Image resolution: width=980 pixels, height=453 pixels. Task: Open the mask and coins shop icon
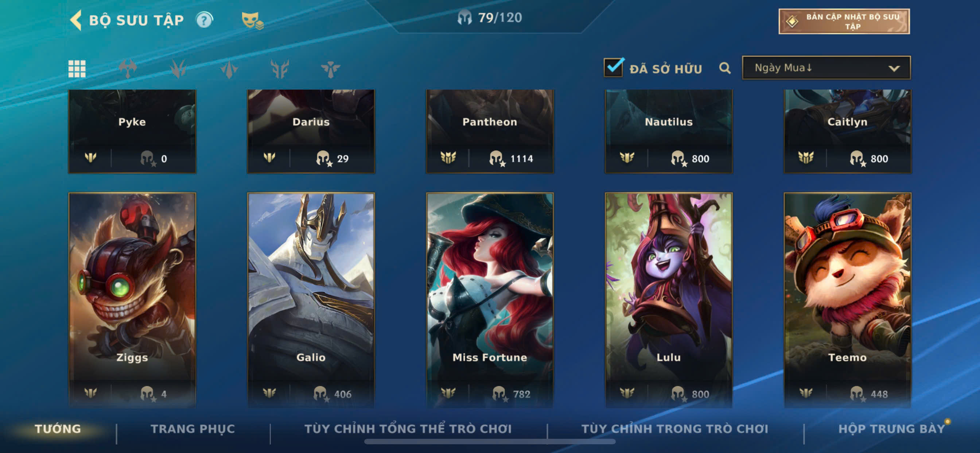pos(252,20)
